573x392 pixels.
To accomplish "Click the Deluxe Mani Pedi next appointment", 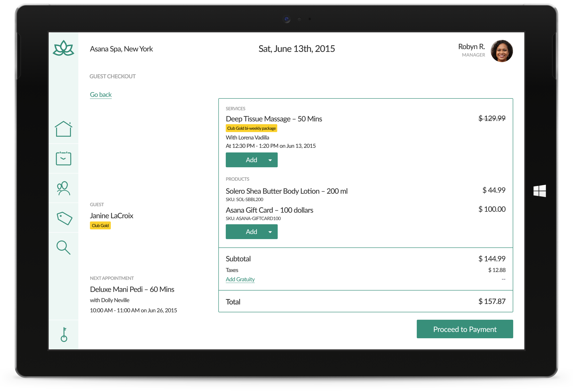I will coord(132,289).
